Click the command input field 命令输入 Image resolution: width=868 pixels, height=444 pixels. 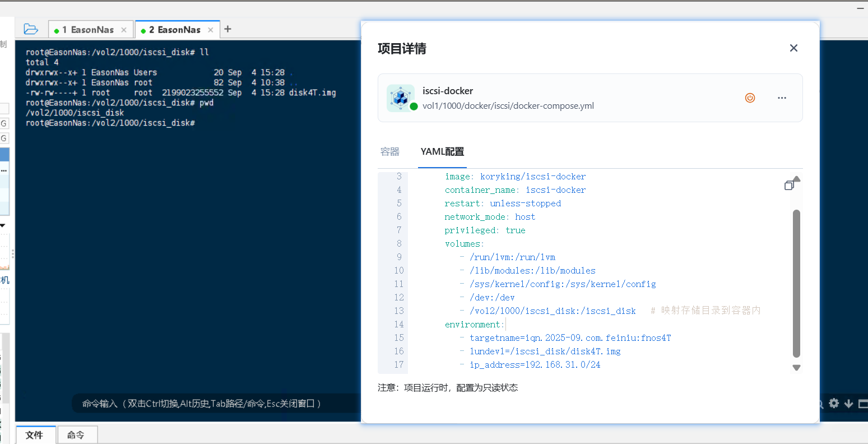(216, 404)
